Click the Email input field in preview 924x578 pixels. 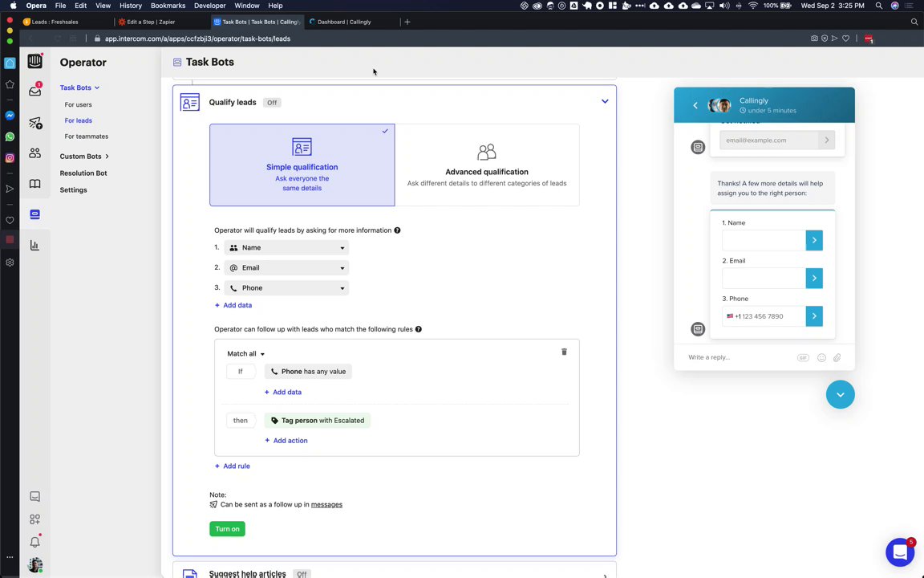tap(764, 279)
